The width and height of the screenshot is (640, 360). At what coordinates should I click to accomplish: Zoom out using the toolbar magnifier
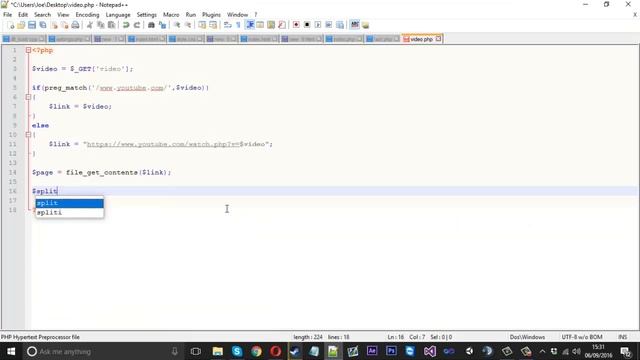coord(188,25)
